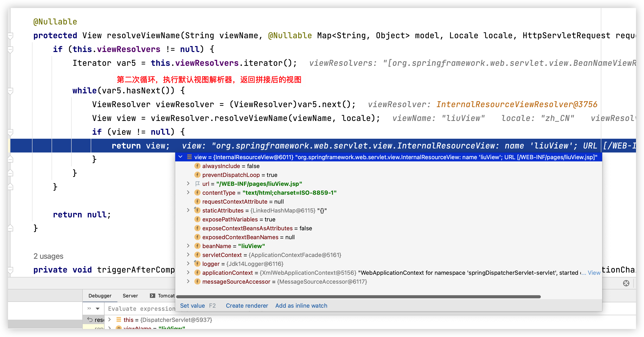The width and height of the screenshot is (644, 337).
Task: Expand the messageSourceAccessor field node
Action: pos(188,281)
